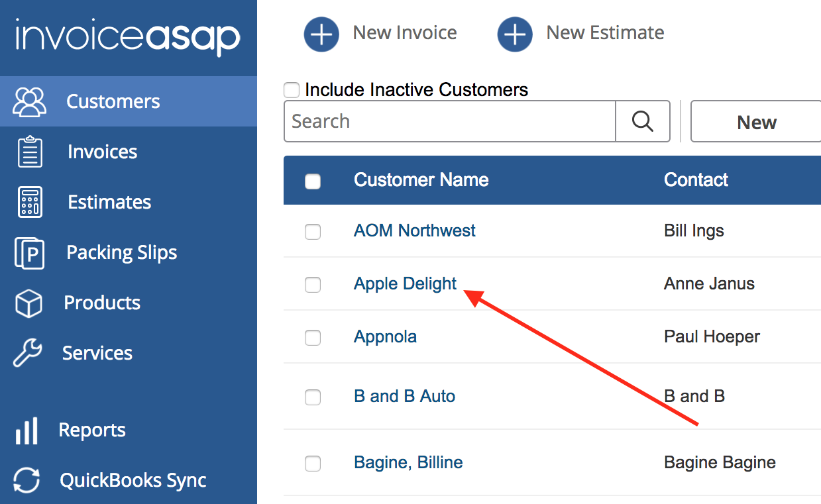Sort by the Customer Name column header

coord(421,180)
